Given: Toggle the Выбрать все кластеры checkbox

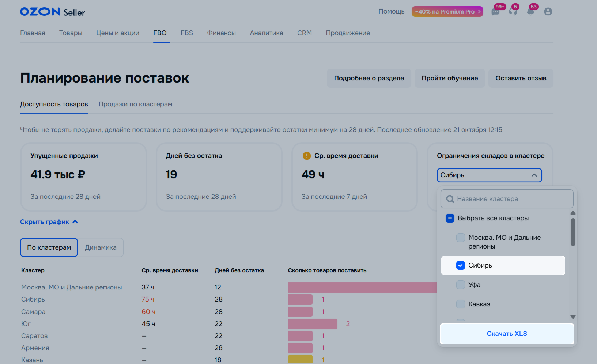Looking at the screenshot, I should pyautogui.click(x=450, y=218).
